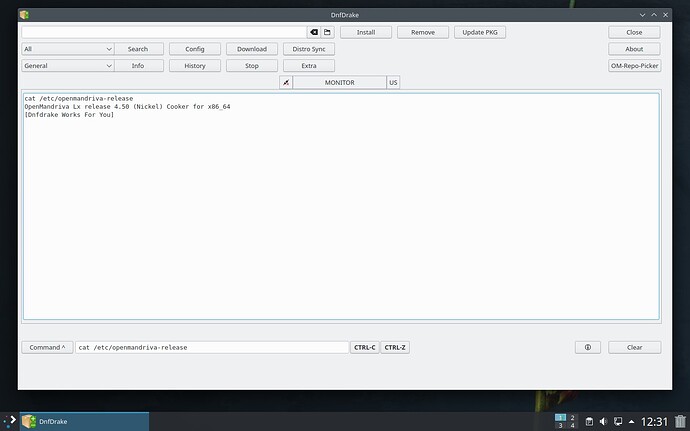Screen dimensions: 690x431
Task: Select virtual desktop 1 in pager
Action: click(x=560, y=417)
